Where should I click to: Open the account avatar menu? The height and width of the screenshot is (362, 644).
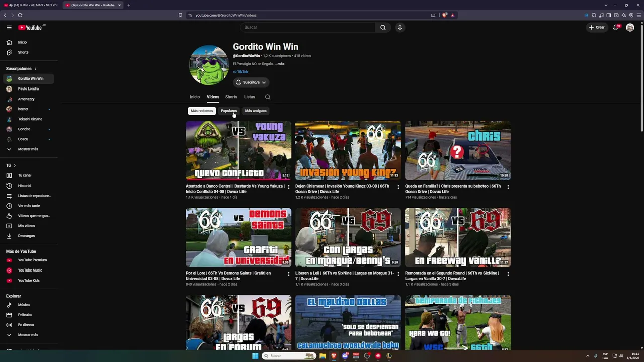click(x=630, y=27)
